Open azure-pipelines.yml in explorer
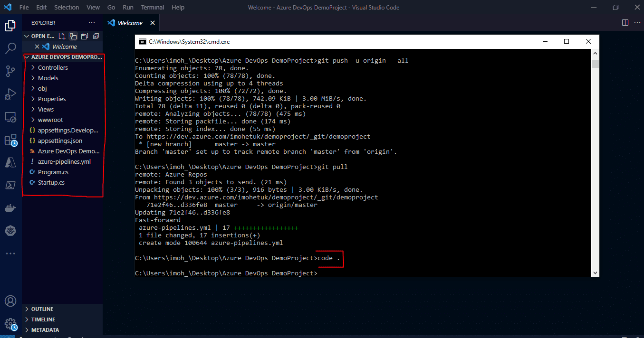The height and width of the screenshot is (338, 644). [x=64, y=161]
